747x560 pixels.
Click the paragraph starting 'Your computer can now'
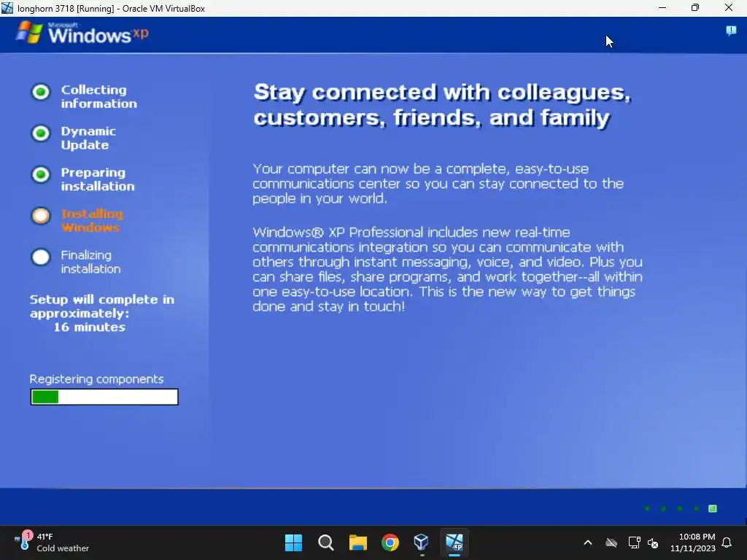pos(438,183)
